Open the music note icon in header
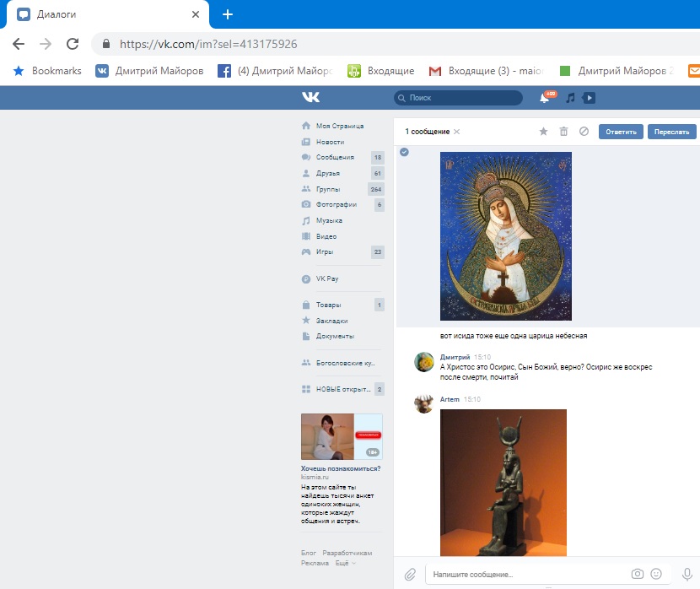The height and width of the screenshot is (589, 700). [x=570, y=98]
